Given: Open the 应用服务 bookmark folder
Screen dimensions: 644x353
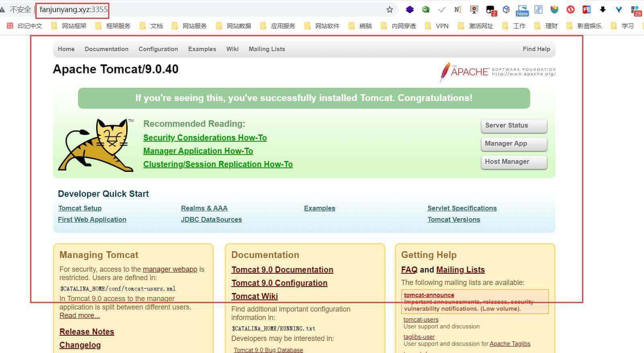Looking at the screenshot, I should point(278,26).
